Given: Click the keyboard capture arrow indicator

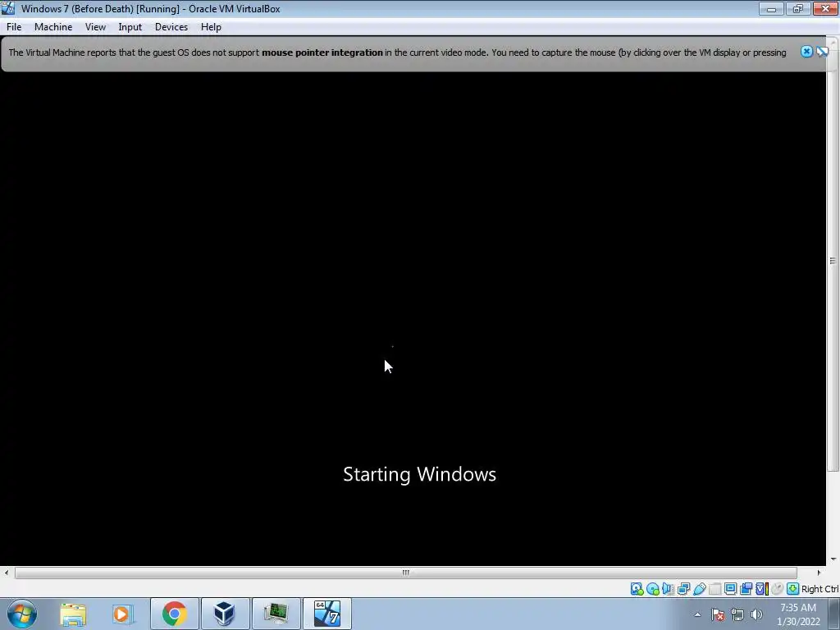Looking at the screenshot, I should pyautogui.click(x=793, y=589).
